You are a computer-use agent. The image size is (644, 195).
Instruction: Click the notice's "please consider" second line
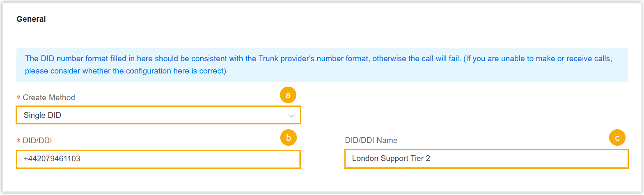click(x=125, y=71)
